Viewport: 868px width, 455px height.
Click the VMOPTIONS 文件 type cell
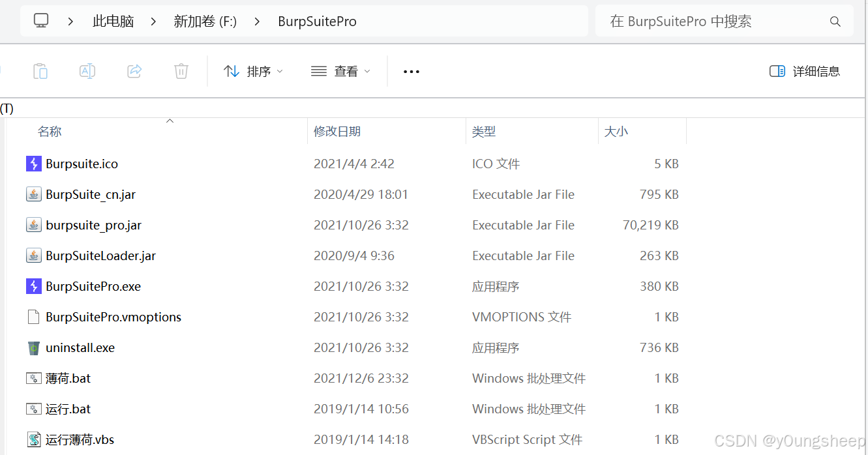522,317
